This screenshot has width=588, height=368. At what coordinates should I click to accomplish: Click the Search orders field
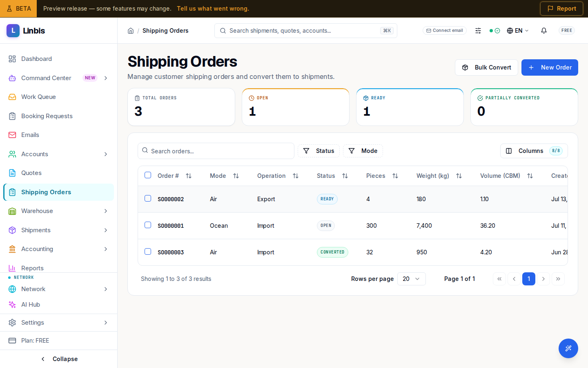(216, 151)
